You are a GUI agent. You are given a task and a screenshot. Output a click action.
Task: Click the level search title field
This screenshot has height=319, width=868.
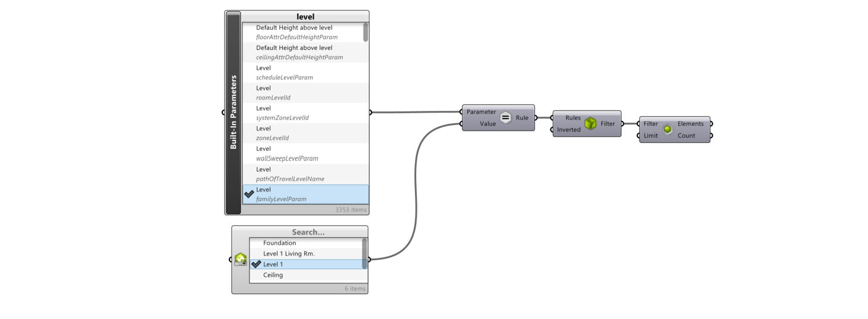pos(305,17)
